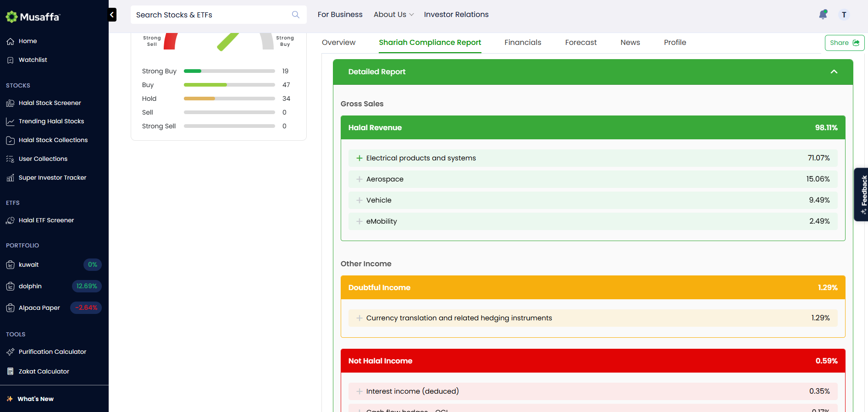Click the What's New sparkle icon

[x=10, y=399]
